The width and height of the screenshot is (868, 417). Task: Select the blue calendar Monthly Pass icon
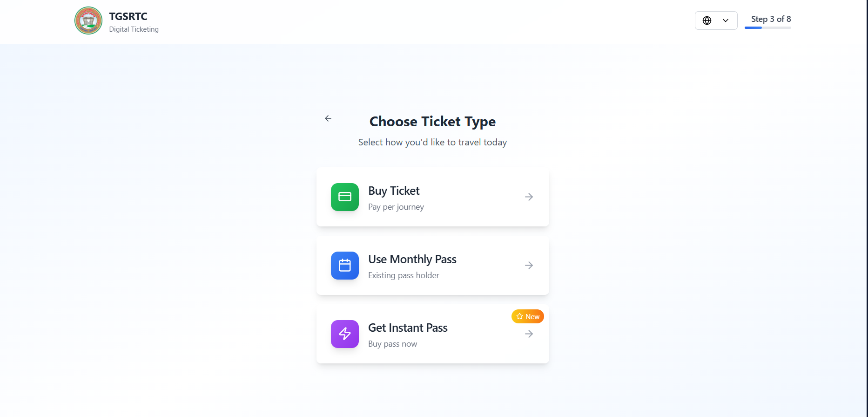(344, 265)
